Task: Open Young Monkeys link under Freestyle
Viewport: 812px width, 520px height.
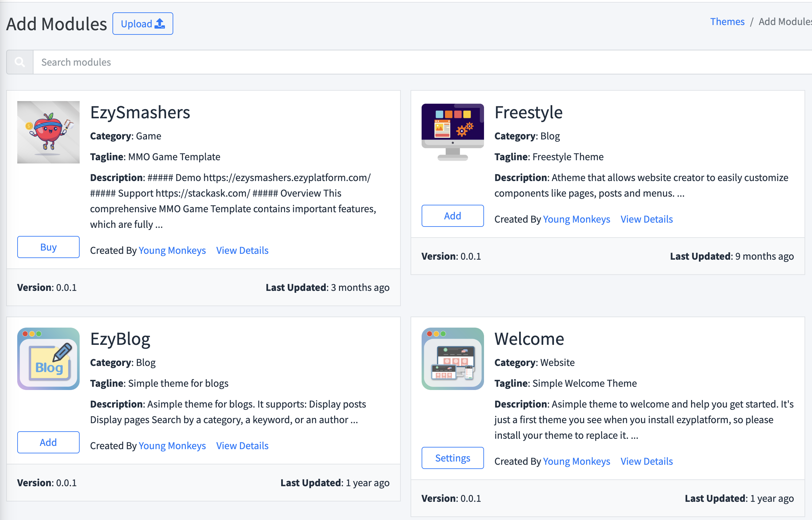Action: coord(576,219)
